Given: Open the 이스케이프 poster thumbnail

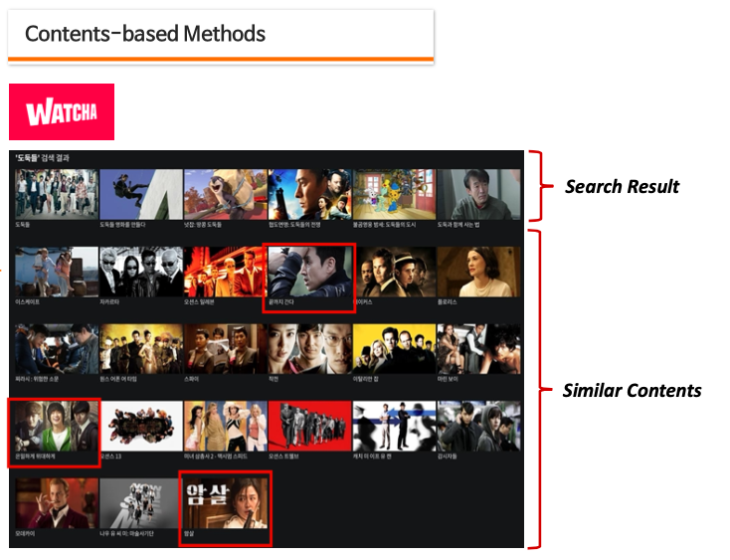Looking at the screenshot, I should coord(57,272).
